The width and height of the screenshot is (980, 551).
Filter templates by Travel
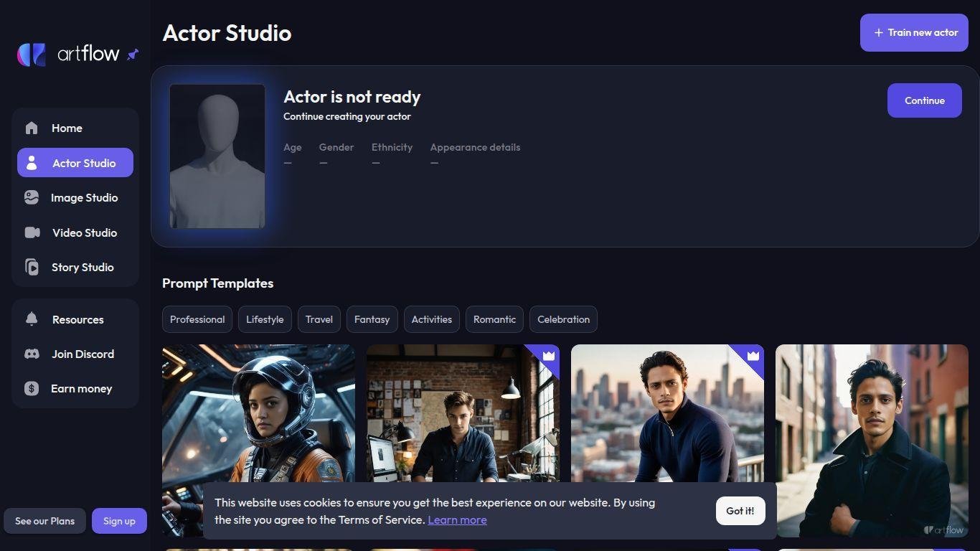[x=319, y=319]
